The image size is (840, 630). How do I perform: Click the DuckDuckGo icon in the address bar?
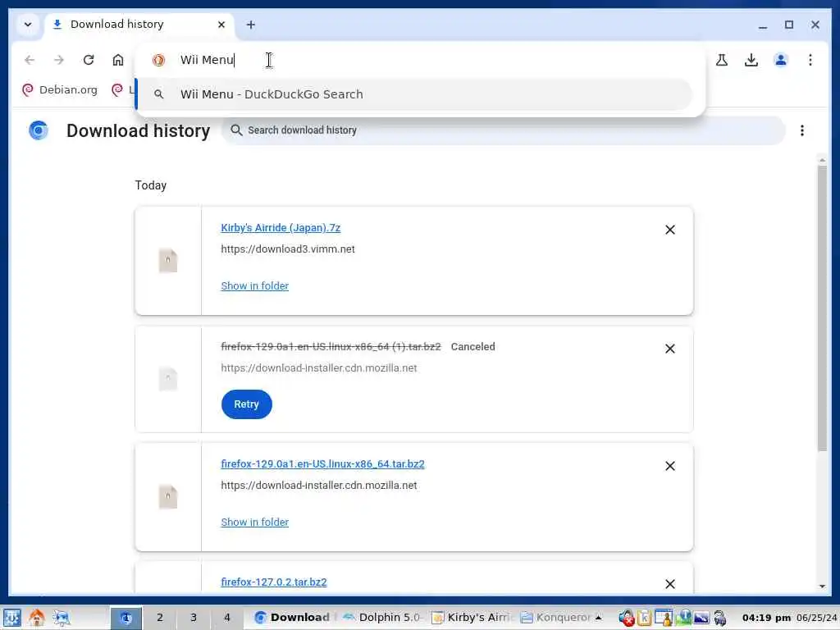tap(158, 60)
